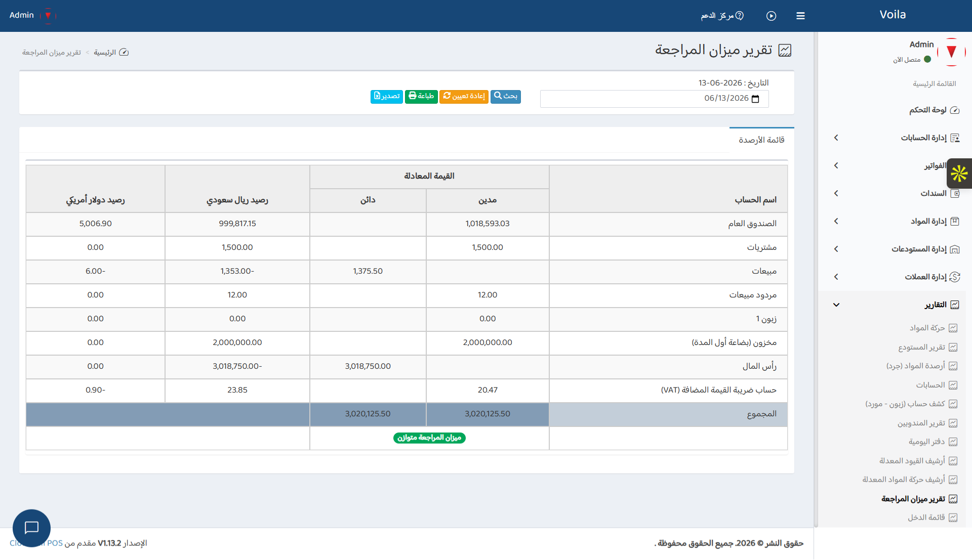This screenshot has height=560, width=972.
Task: Click the green print button
Action: (x=421, y=96)
